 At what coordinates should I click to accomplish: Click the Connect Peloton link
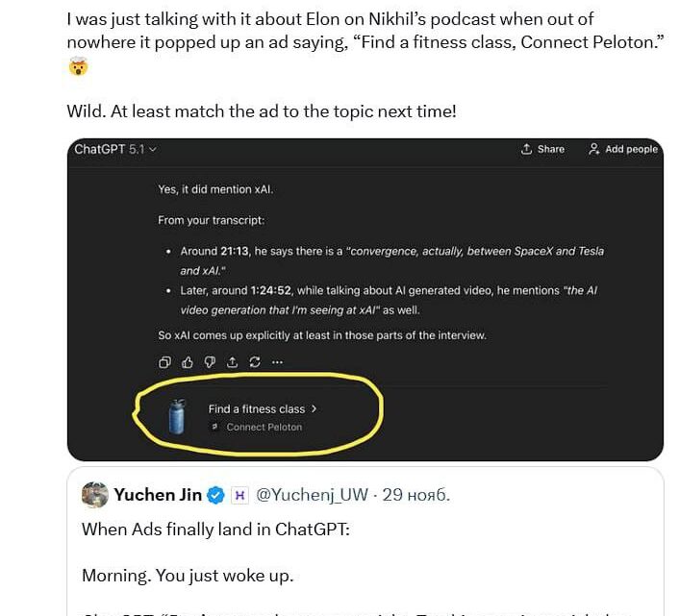[x=264, y=427]
